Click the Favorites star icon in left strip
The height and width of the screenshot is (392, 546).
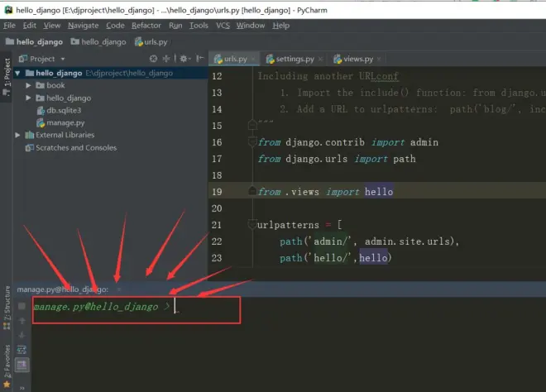(x=7, y=385)
